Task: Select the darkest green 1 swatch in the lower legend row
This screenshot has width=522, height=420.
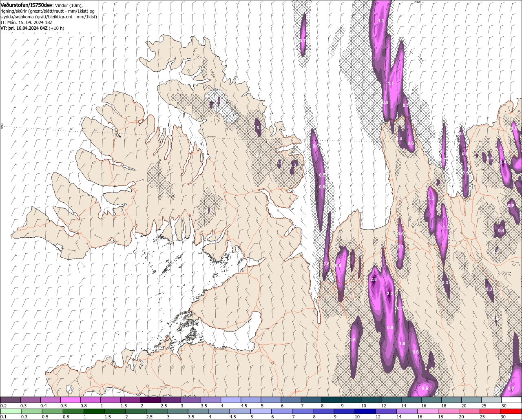Action: [94, 411]
